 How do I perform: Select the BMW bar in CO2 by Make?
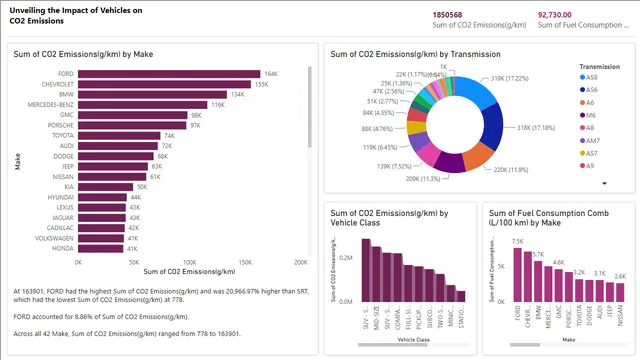pos(152,94)
